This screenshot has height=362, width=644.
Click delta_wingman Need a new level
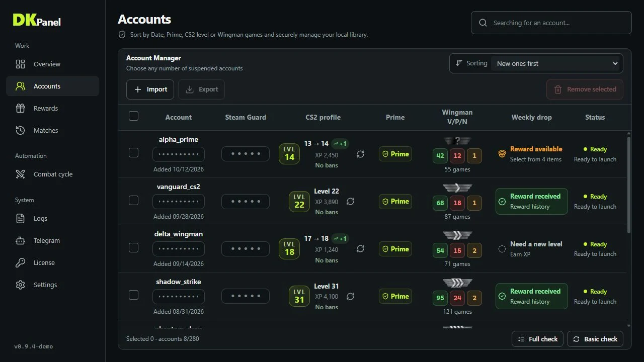coord(531,249)
